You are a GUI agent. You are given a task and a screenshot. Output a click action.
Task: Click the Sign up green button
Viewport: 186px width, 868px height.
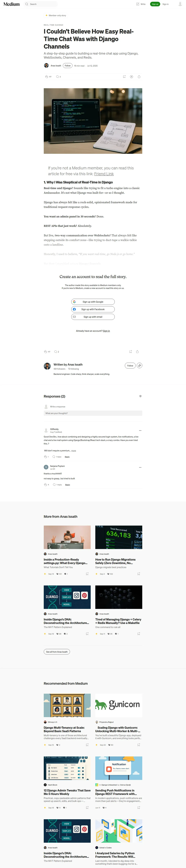point(155,4)
